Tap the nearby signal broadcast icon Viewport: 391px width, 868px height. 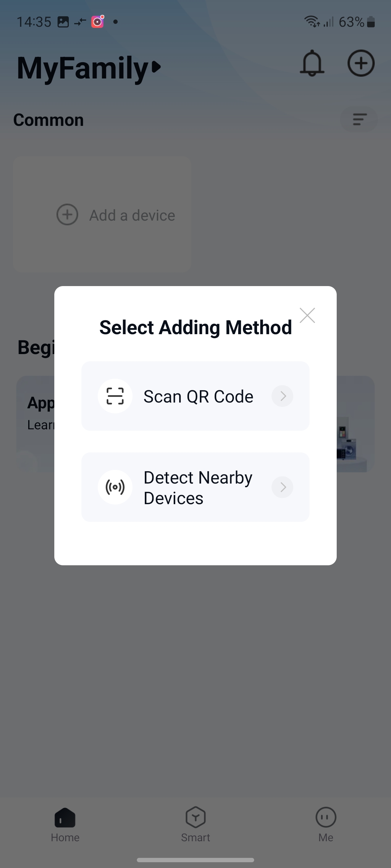coord(115,487)
